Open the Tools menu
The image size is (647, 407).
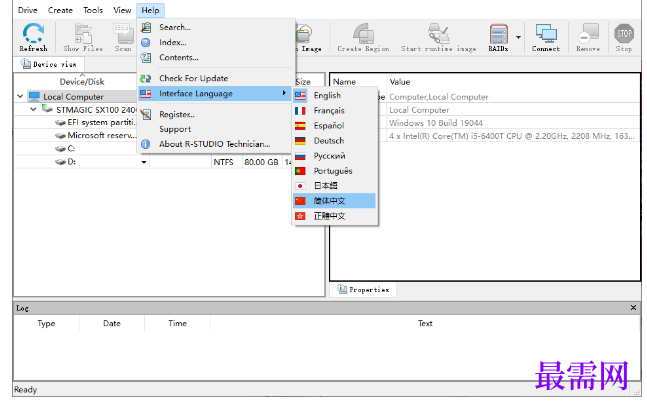coord(93,10)
